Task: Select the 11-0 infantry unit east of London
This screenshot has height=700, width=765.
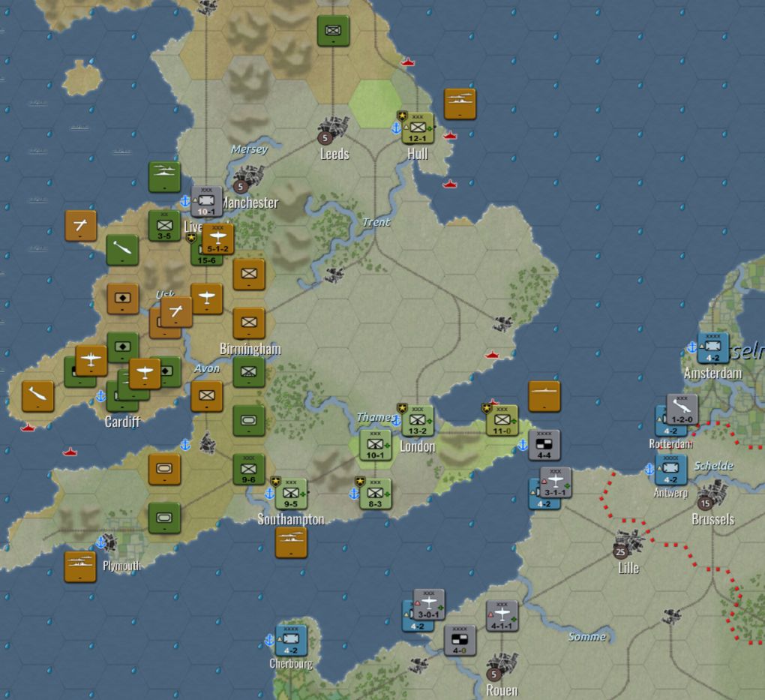Action: [x=502, y=421]
